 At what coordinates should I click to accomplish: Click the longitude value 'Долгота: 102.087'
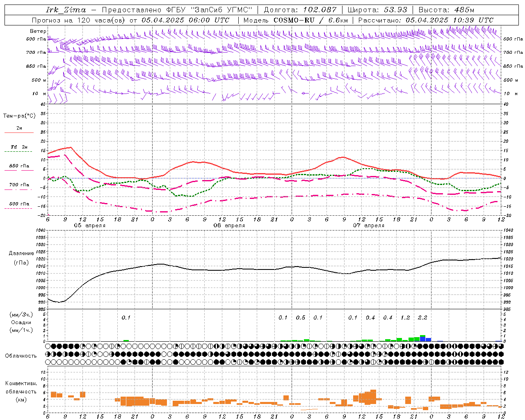pos(300,10)
